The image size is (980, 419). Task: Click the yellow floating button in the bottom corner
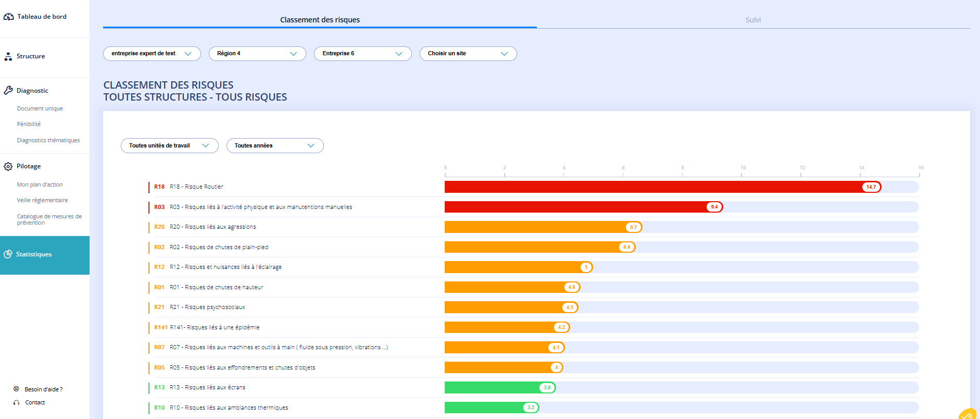pos(969,414)
